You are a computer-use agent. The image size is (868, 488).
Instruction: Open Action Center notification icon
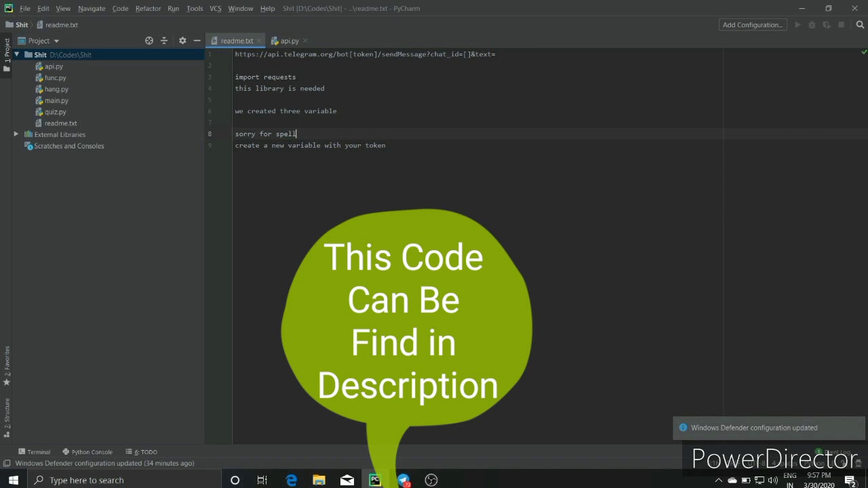[x=850, y=481]
